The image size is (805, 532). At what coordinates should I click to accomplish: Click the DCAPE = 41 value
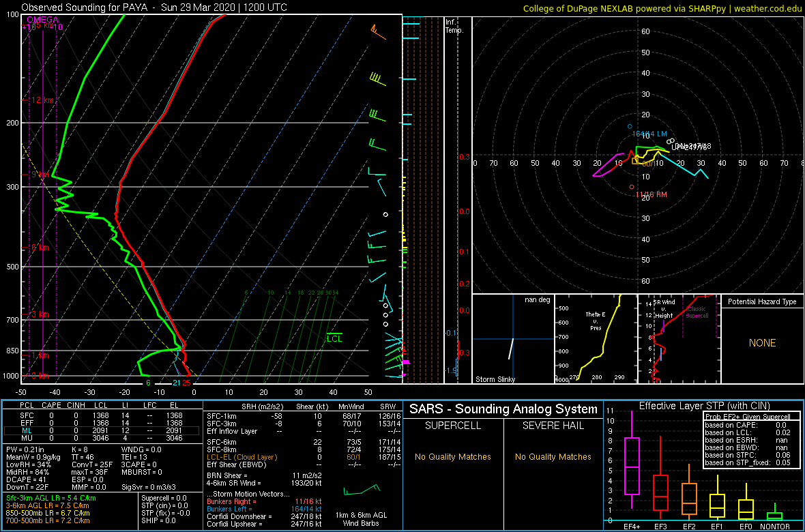[26, 479]
